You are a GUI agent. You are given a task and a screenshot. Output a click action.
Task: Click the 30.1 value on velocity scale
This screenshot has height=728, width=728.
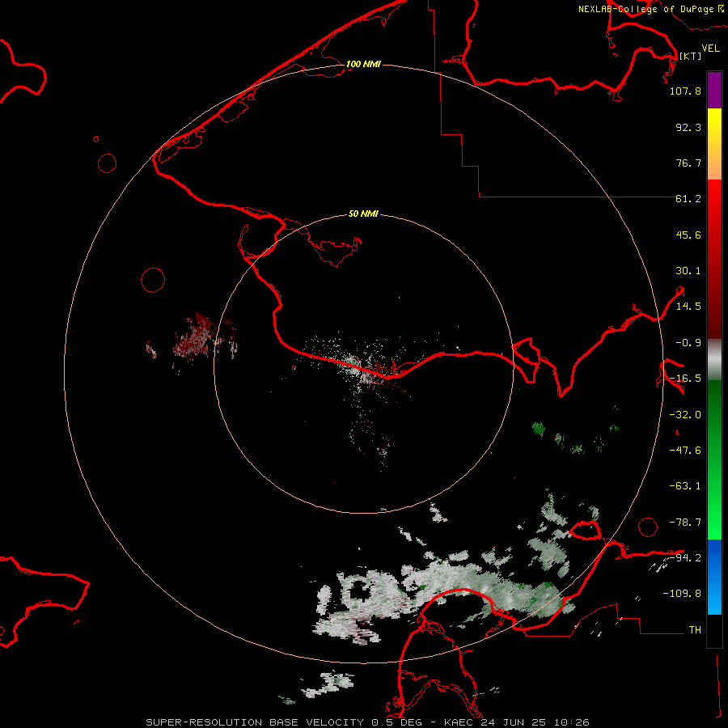(688, 271)
